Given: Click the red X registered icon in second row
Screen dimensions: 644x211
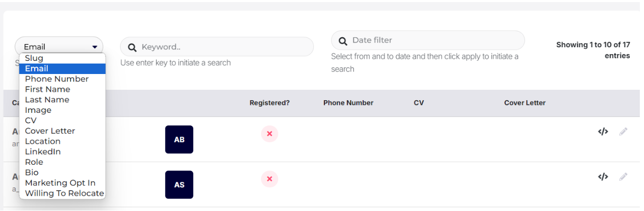Looking at the screenshot, I should [x=269, y=179].
